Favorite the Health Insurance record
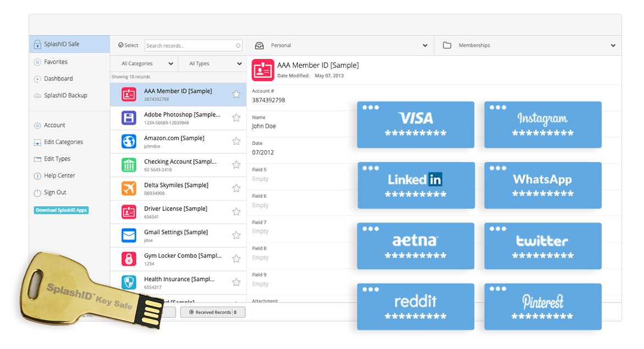The width and height of the screenshot is (644, 349). pos(236,282)
